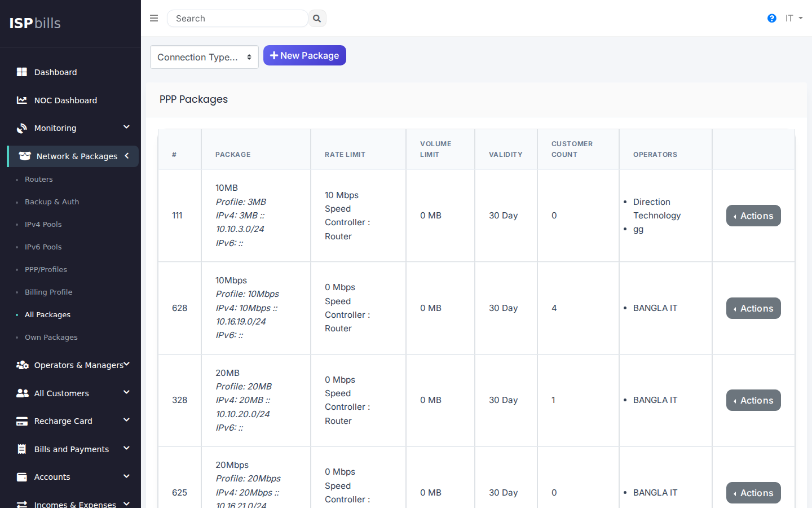Open Actions for package 628

click(753, 308)
